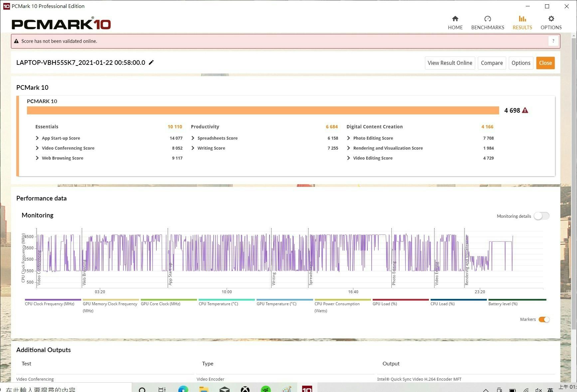The height and width of the screenshot is (392, 577).
Task: Open File Explorer from taskbar
Action: pyautogui.click(x=204, y=389)
